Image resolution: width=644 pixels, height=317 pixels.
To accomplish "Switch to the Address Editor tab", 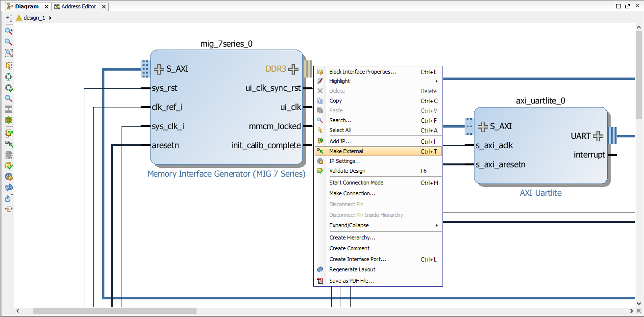I will [x=81, y=7].
